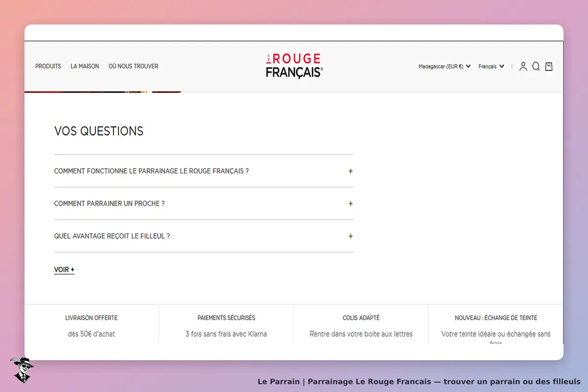Click the VOIR + link

(x=64, y=269)
